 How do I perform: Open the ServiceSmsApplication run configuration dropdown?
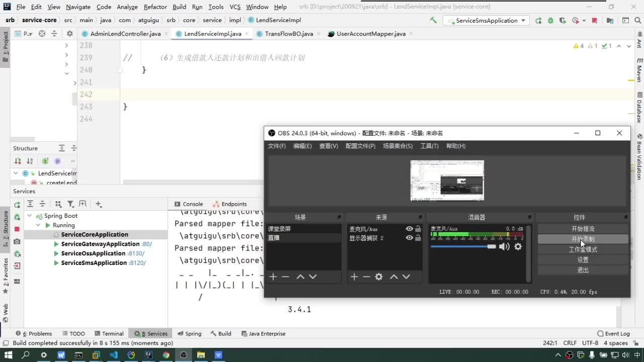tap(486, 21)
